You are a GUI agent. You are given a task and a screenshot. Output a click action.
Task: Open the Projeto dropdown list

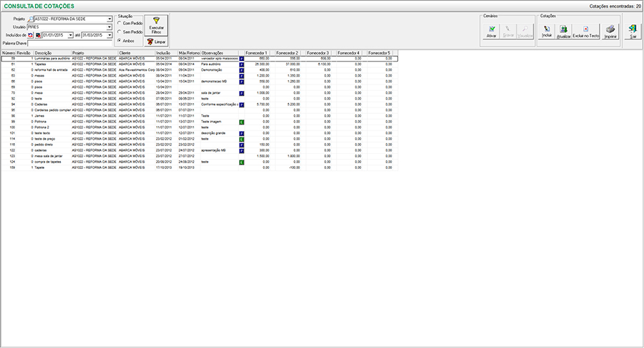pos(109,19)
